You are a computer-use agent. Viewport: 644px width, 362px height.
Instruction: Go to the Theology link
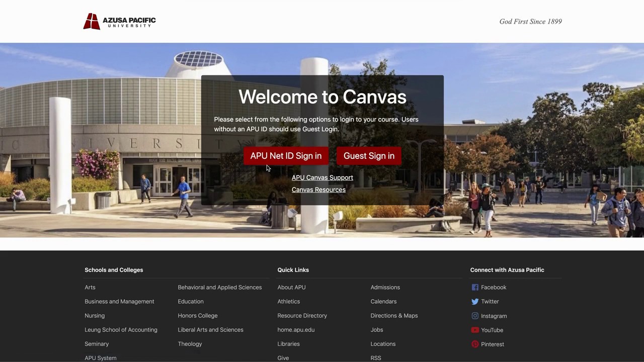(190, 344)
